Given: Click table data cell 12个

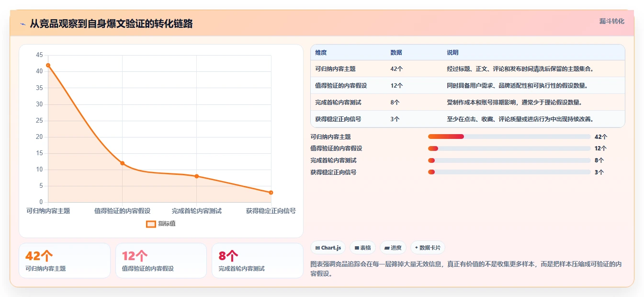Looking at the screenshot, I should click(x=396, y=86).
